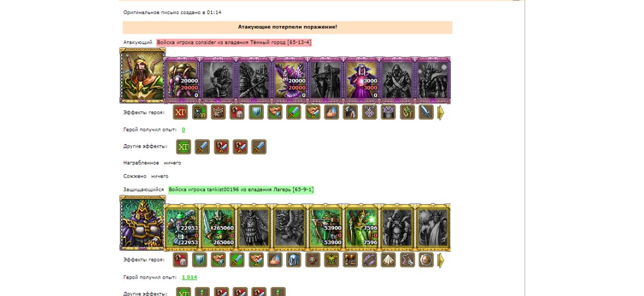
Task: Expand more defender hero effects with yellow arrow
Action: pyautogui.click(x=441, y=260)
